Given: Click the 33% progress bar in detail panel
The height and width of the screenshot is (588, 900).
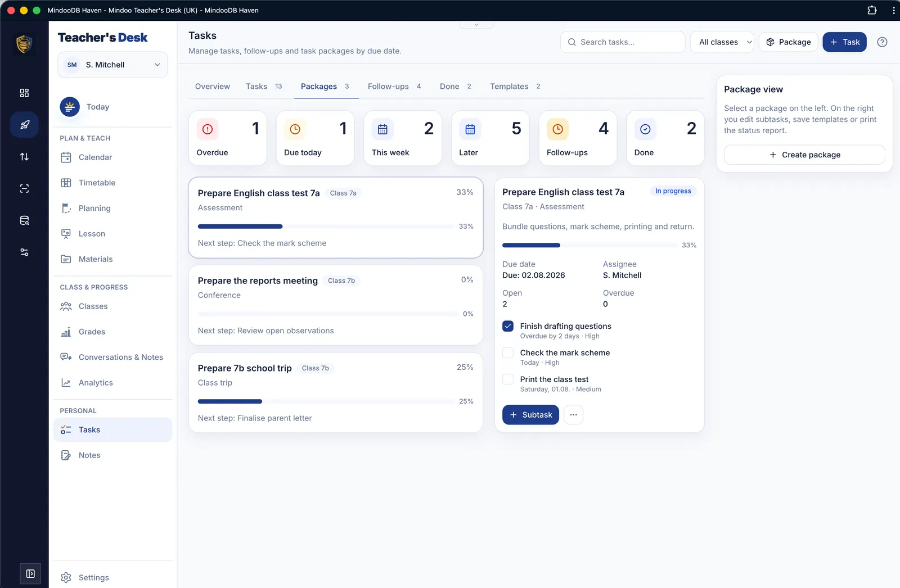Looking at the screenshot, I should click(x=589, y=245).
